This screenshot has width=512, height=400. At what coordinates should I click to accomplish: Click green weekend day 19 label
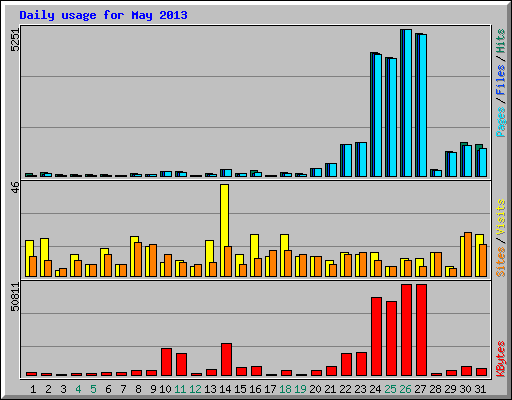point(300,389)
